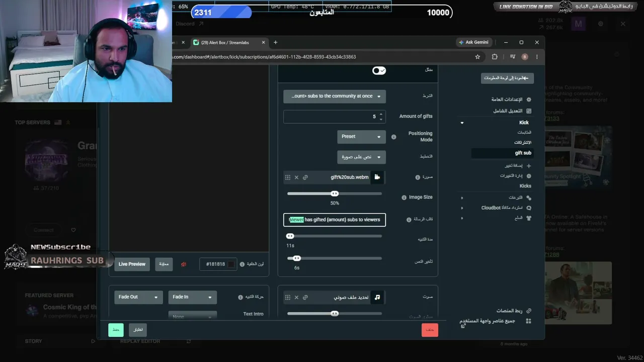This screenshot has width=644, height=362.
Task: Select المتابعات under Kick
Action: [524, 133]
